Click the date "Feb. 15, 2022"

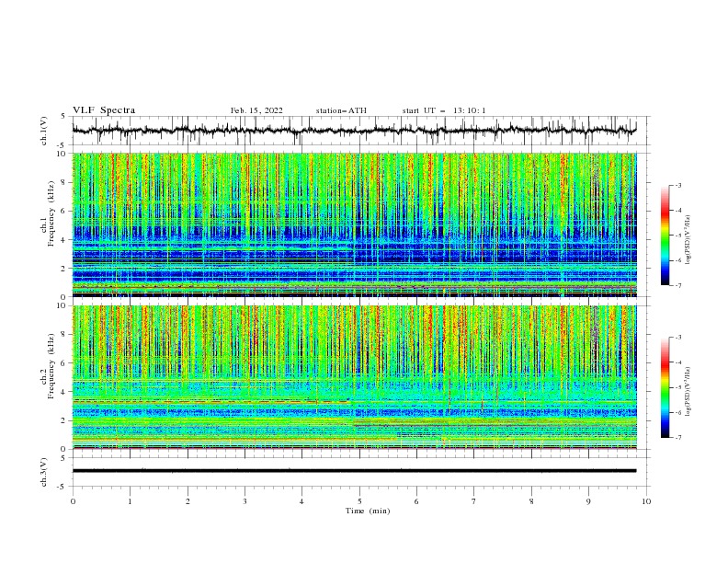pos(256,110)
